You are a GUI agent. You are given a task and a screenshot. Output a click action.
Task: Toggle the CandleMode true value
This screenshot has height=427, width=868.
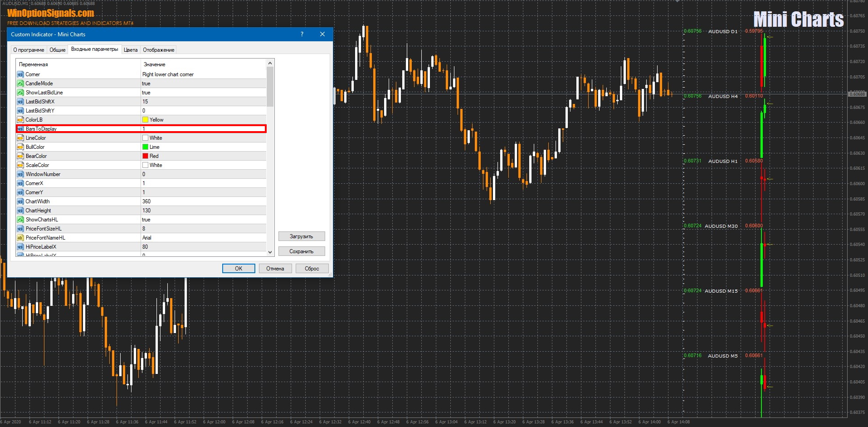pyautogui.click(x=203, y=83)
